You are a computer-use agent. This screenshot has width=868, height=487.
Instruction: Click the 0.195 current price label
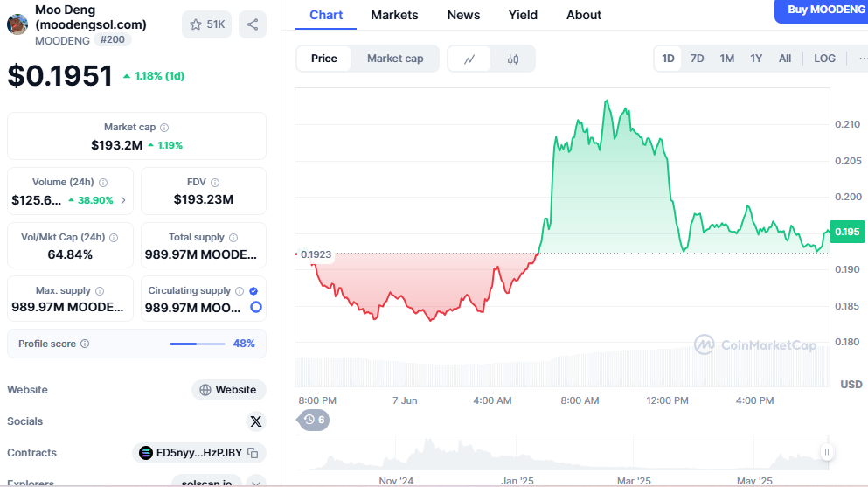pos(847,232)
